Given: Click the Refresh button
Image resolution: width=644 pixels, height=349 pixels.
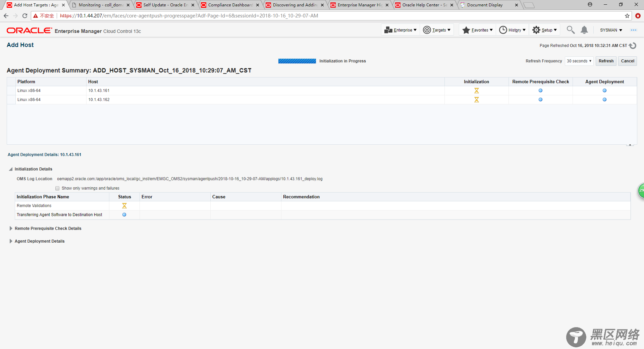Looking at the screenshot, I should tap(606, 61).
